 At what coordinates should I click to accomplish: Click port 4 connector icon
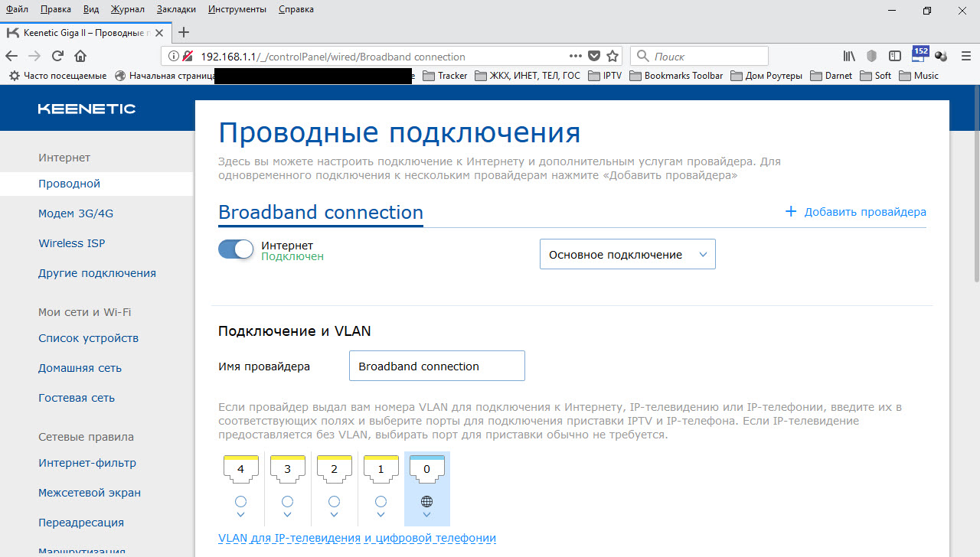tap(240, 467)
